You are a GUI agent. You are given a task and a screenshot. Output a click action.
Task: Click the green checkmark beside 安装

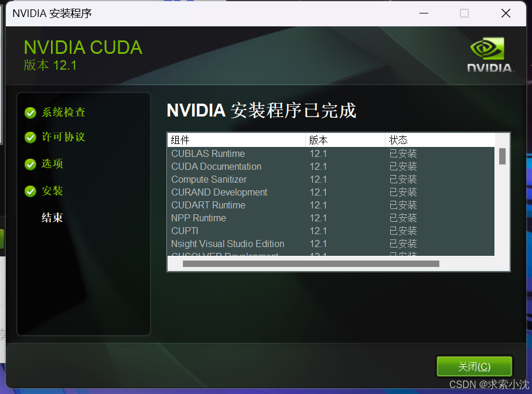30,191
